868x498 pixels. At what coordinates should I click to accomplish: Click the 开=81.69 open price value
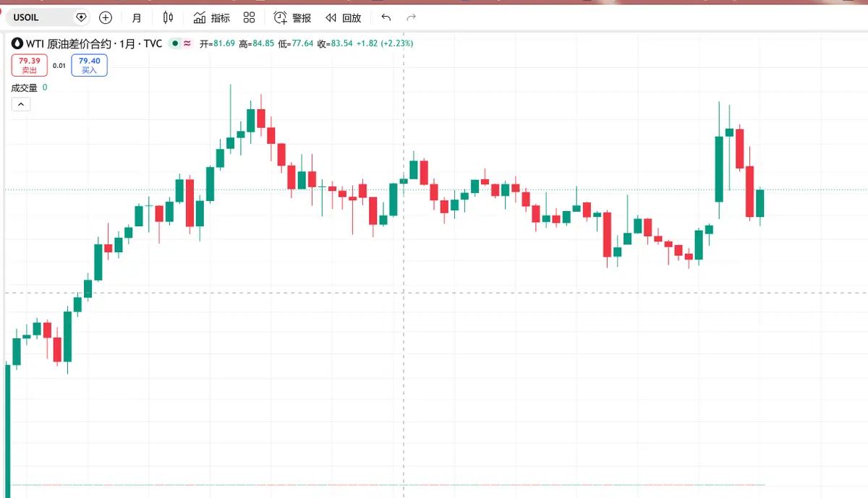point(217,43)
